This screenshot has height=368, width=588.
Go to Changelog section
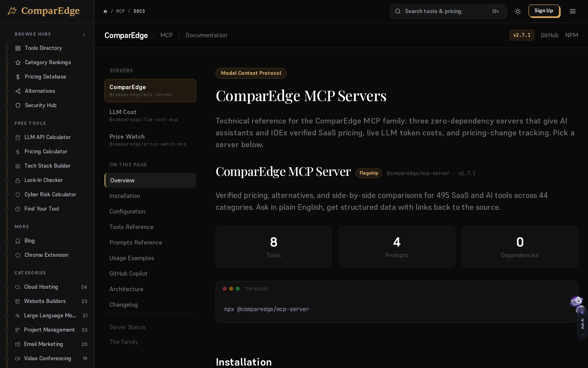tap(124, 305)
